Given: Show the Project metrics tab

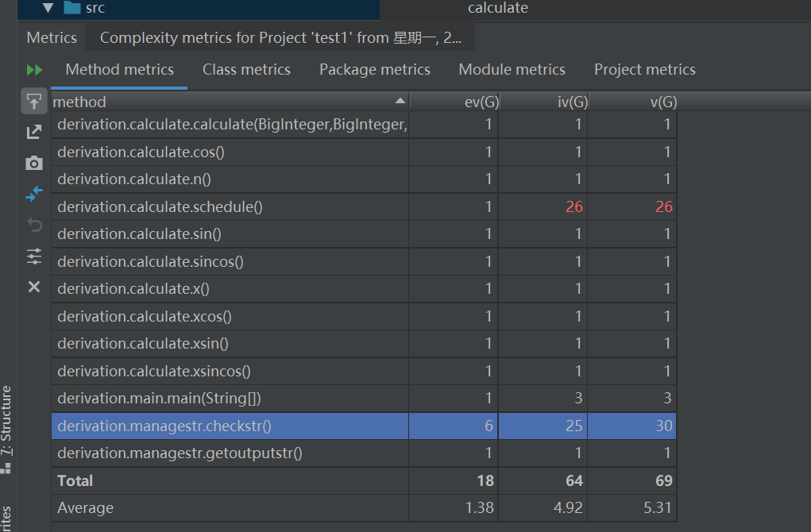Looking at the screenshot, I should click(x=645, y=70).
